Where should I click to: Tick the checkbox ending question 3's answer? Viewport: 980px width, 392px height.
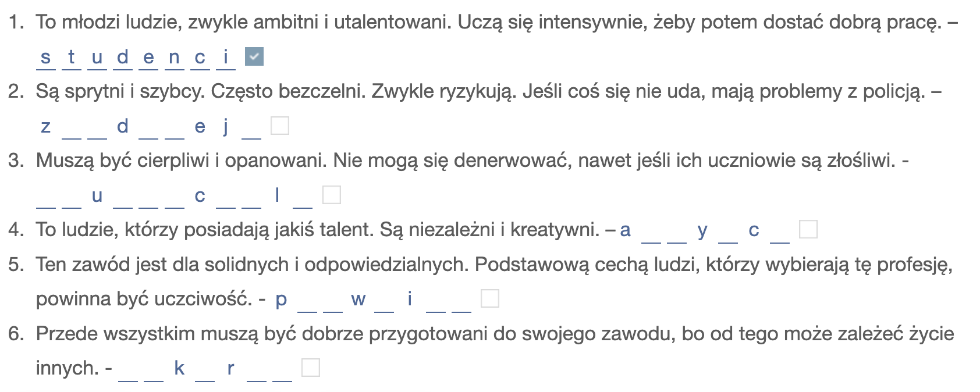coord(331,195)
